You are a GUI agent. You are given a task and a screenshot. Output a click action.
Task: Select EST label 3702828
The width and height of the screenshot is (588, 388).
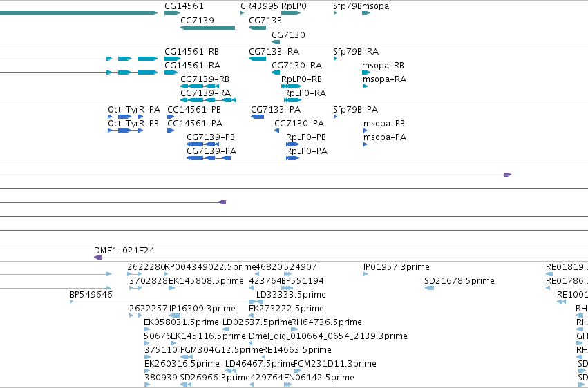(x=149, y=280)
